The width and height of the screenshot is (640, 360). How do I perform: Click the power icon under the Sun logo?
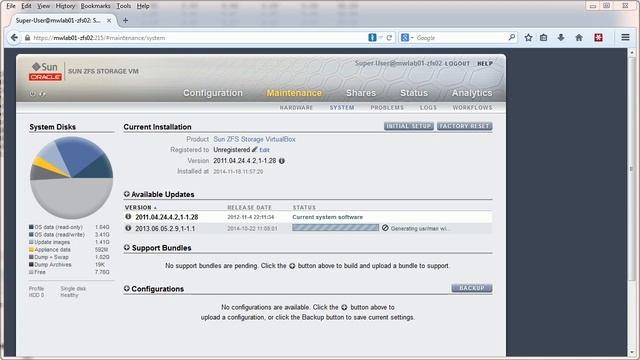32,94
